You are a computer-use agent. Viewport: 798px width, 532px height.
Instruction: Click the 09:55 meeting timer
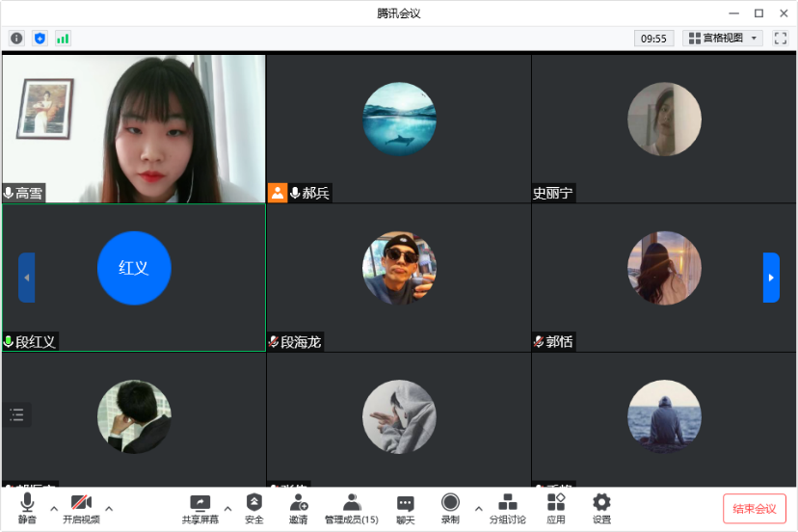click(x=653, y=39)
